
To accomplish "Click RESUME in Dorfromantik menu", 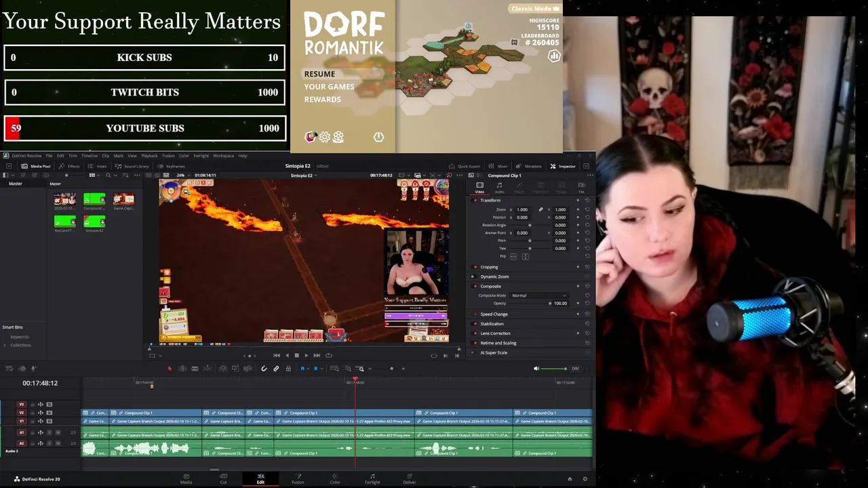I will pyautogui.click(x=319, y=74).
